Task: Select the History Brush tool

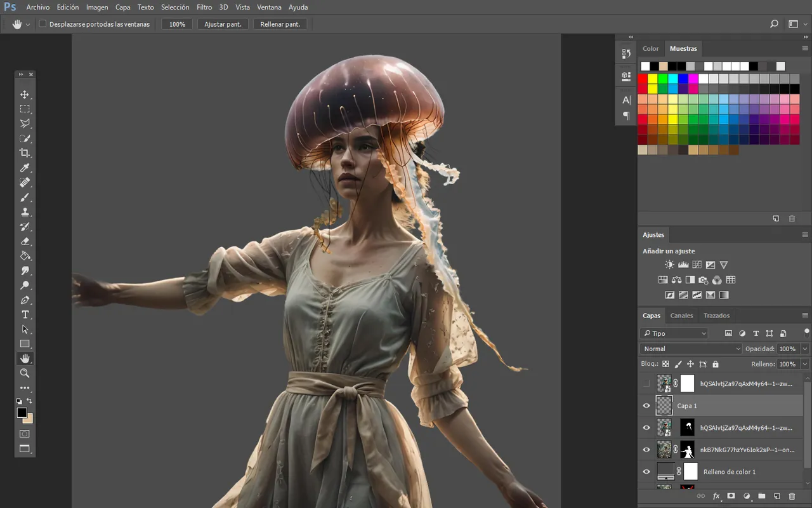Action: point(25,227)
